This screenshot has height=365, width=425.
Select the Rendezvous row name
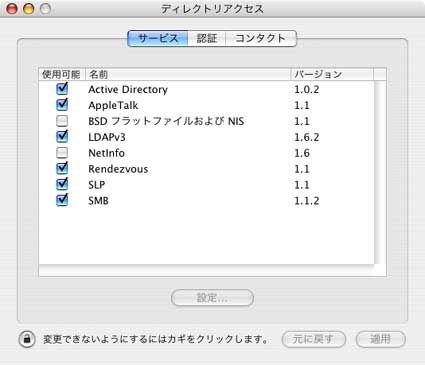[118, 169]
